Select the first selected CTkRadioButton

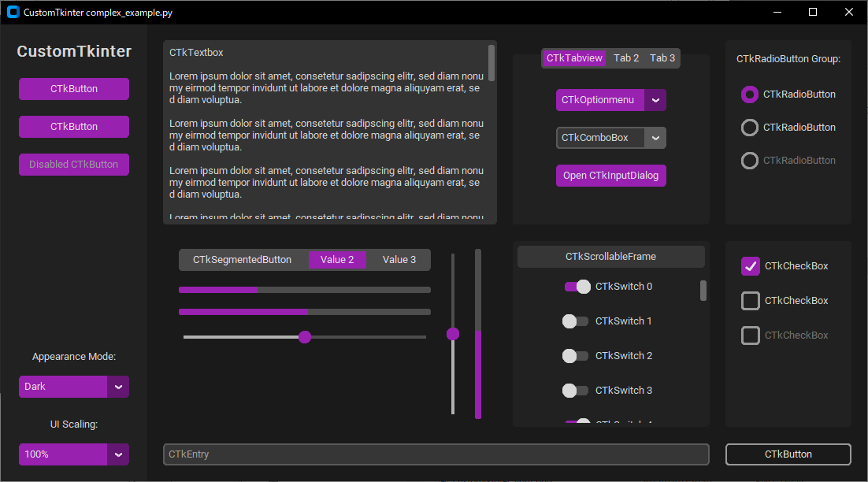(x=750, y=95)
